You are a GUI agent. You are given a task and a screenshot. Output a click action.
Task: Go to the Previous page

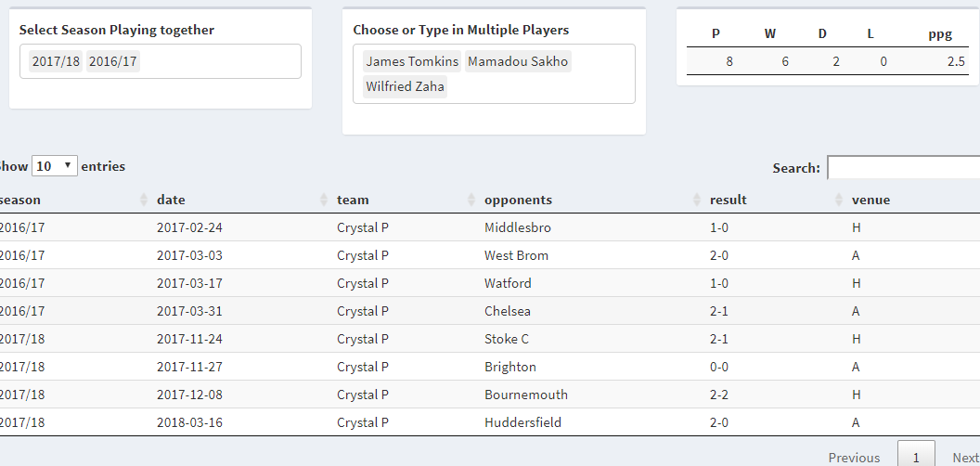[x=854, y=457]
